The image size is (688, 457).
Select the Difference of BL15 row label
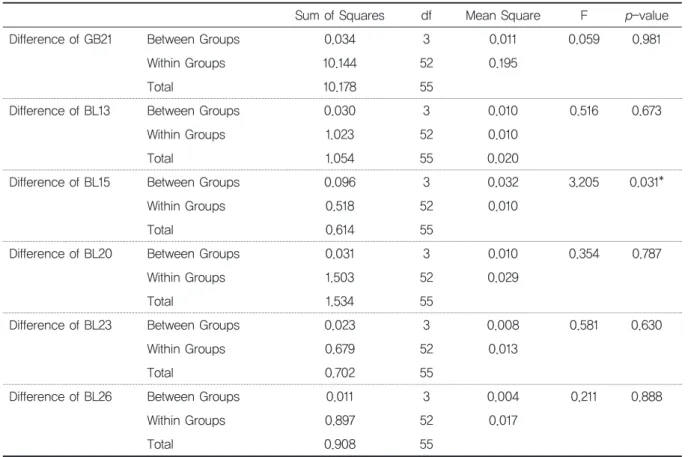tap(60, 182)
